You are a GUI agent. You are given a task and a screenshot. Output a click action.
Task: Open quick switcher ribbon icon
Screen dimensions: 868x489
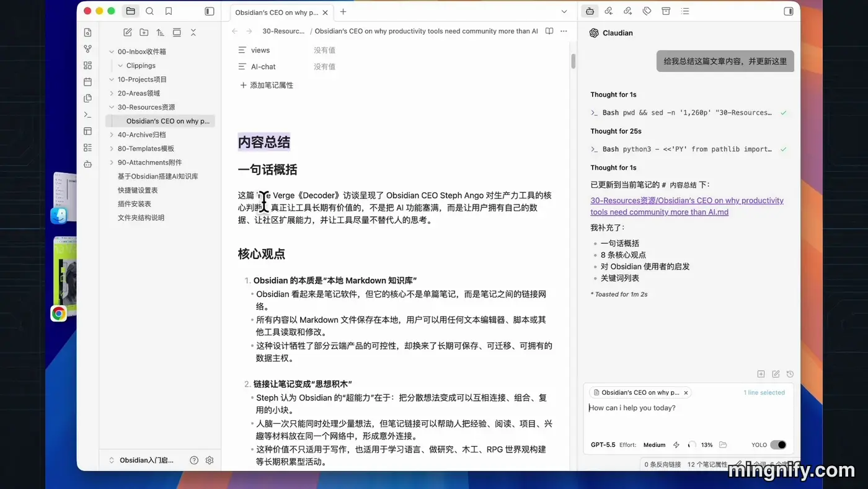pos(87,32)
